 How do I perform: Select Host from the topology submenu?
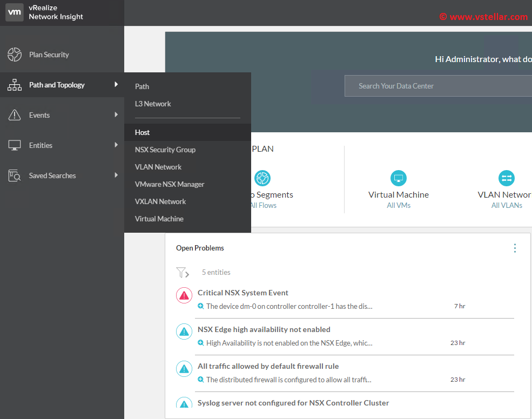click(x=143, y=132)
